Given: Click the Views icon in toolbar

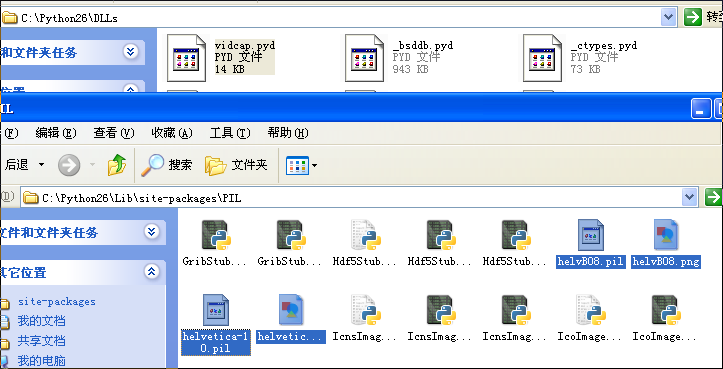Looking at the screenshot, I should click(x=297, y=165).
